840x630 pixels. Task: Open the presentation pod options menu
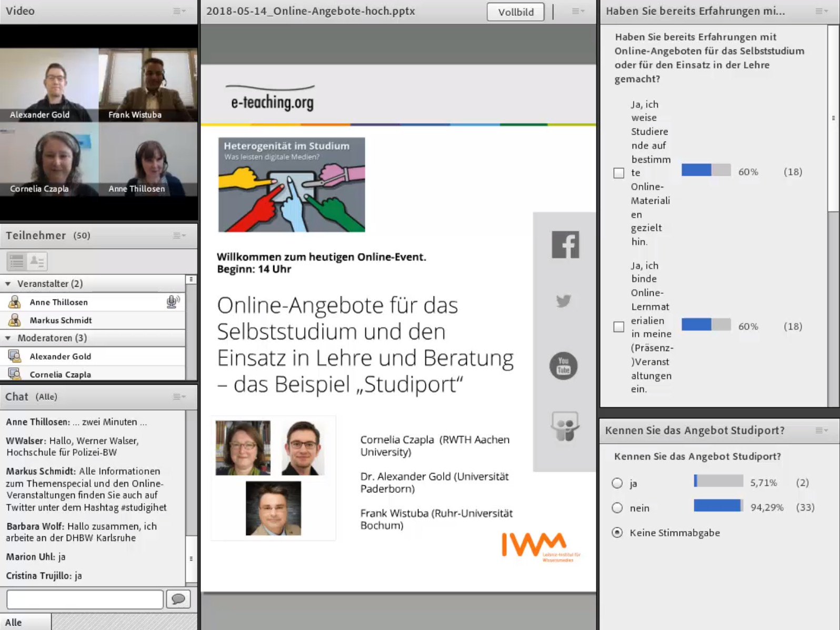pyautogui.click(x=578, y=11)
